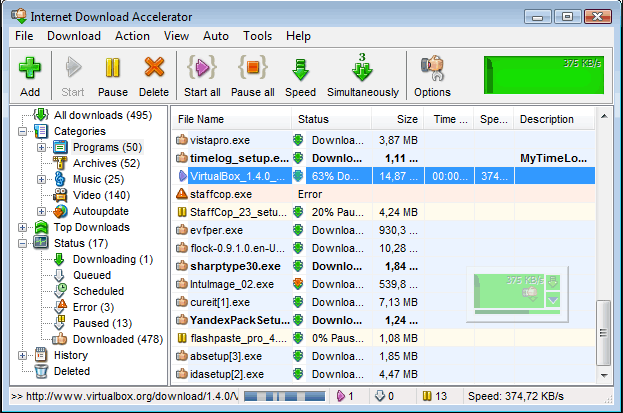Image resolution: width=623 pixels, height=413 pixels.
Task: Click floating window dropdown triangle
Action: pos(553,300)
